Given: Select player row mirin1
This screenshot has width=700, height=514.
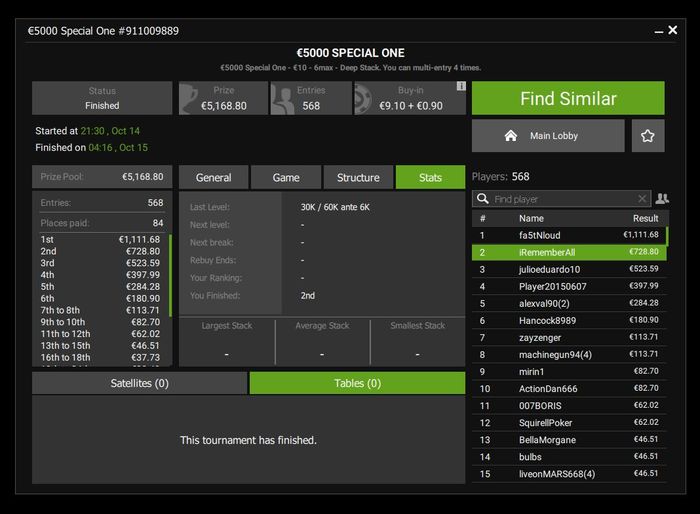Looking at the screenshot, I should point(569,372).
